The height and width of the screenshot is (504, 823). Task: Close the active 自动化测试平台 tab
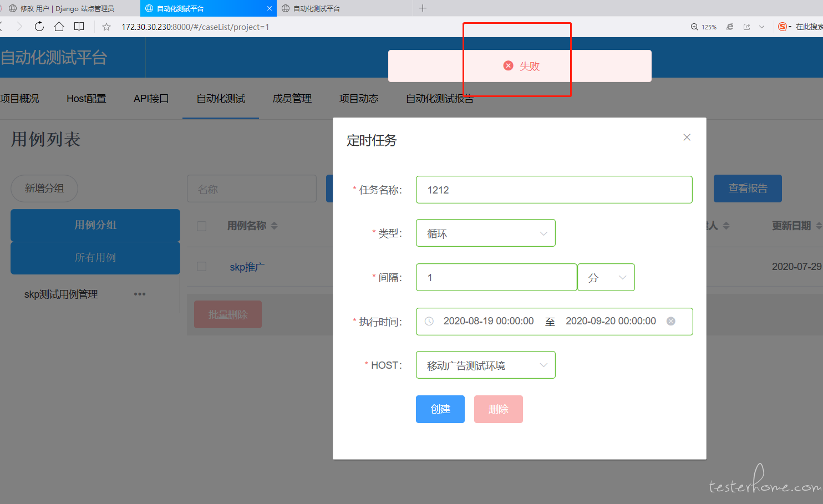270,8
